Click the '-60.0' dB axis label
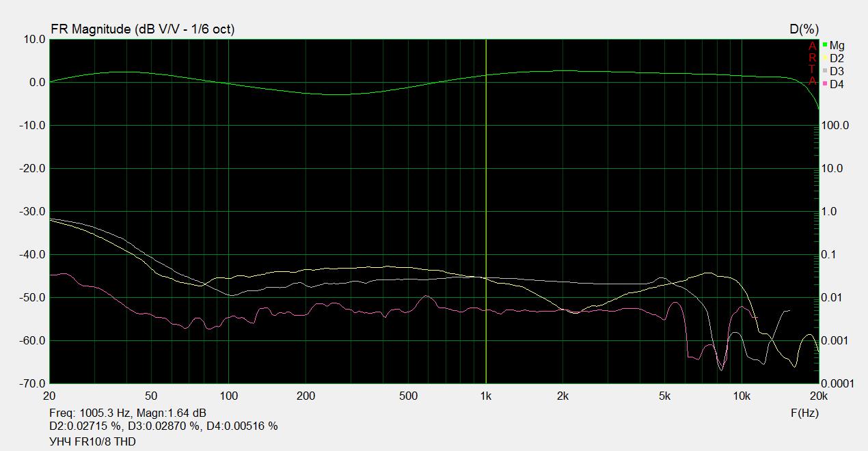Image resolution: width=868 pixels, height=451 pixels. [31, 341]
